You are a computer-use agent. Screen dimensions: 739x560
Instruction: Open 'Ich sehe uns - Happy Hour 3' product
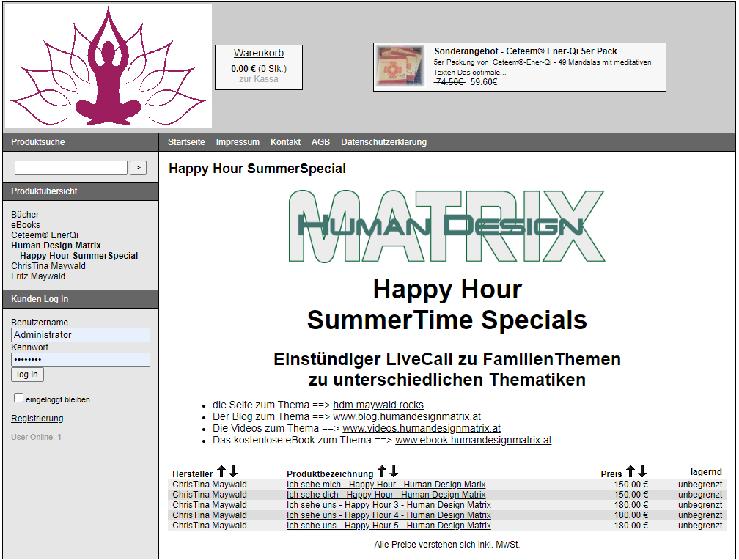(389, 505)
